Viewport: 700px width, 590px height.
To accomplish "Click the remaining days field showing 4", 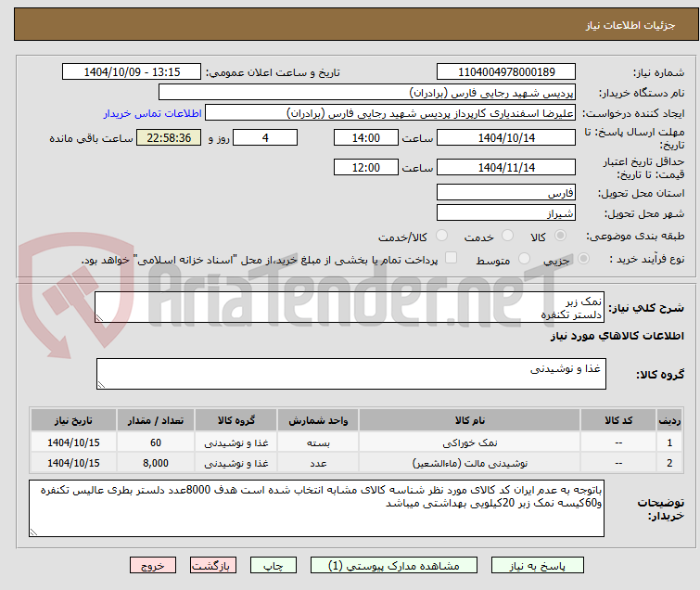I will [265, 137].
